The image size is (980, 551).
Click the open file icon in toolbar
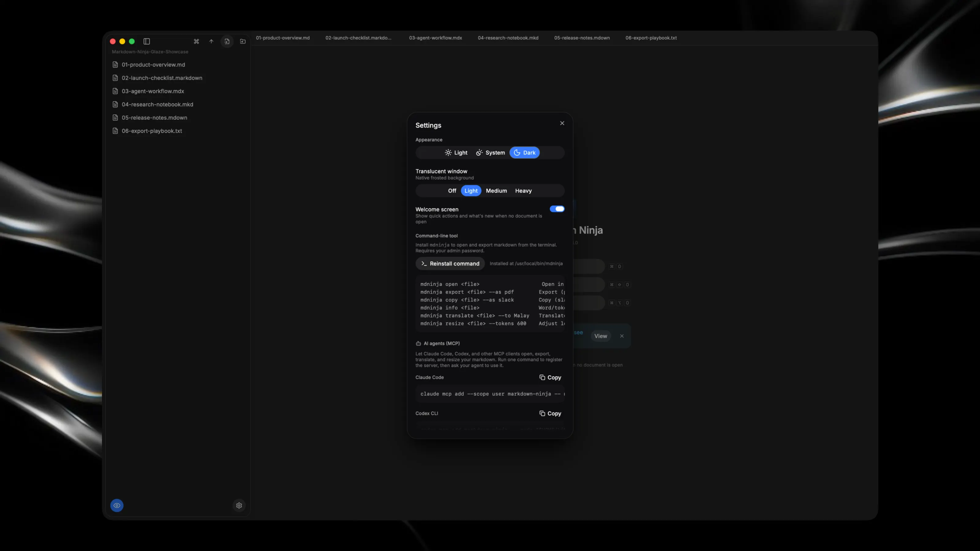[227, 41]
